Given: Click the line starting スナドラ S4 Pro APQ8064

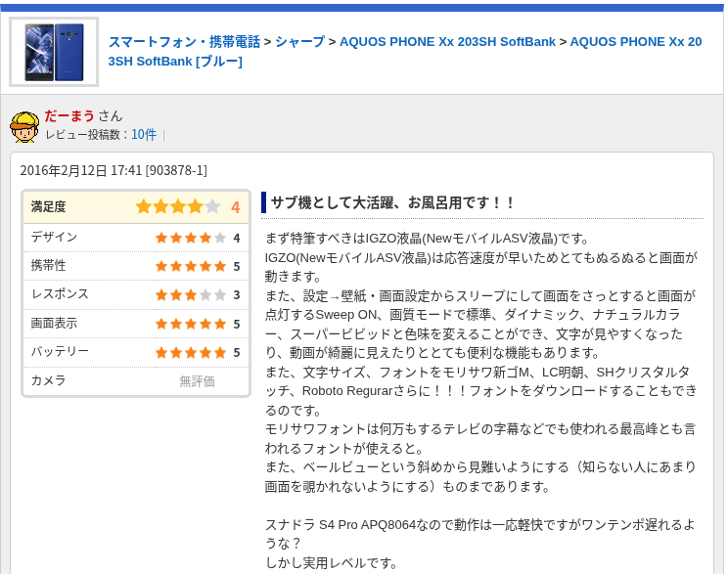Looking at the screenshot, I should coord(480,525).
